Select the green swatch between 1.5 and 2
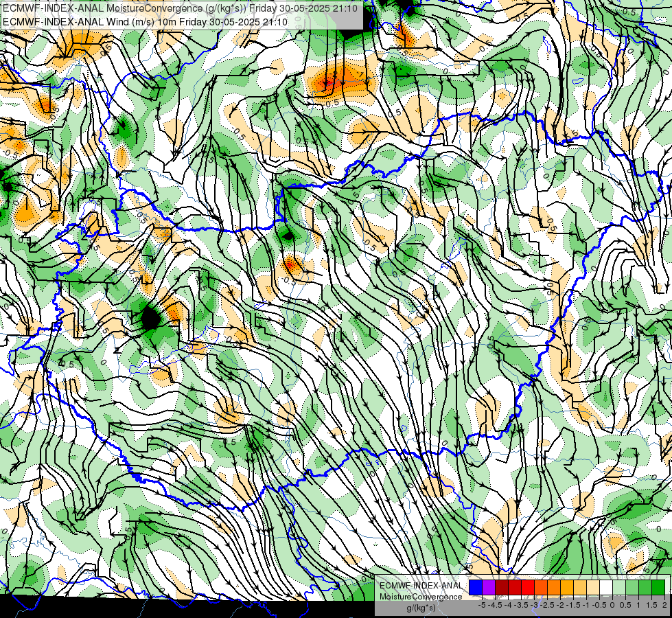 [x=645, y=588]
